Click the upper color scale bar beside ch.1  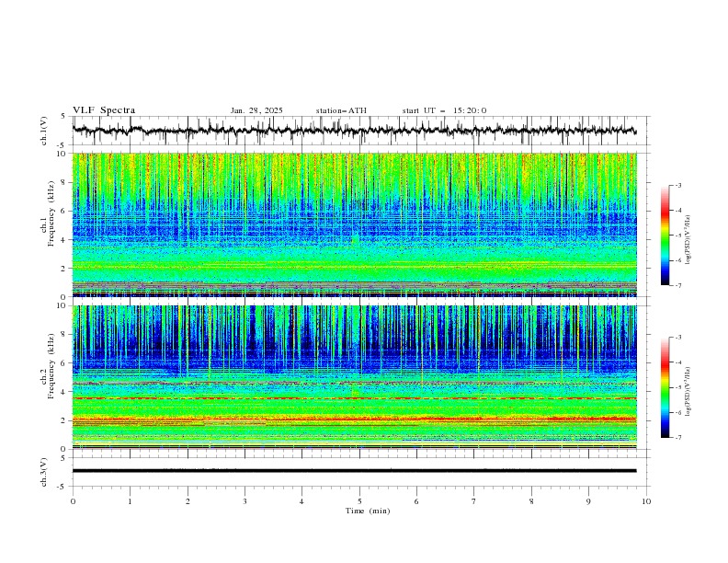665,236
